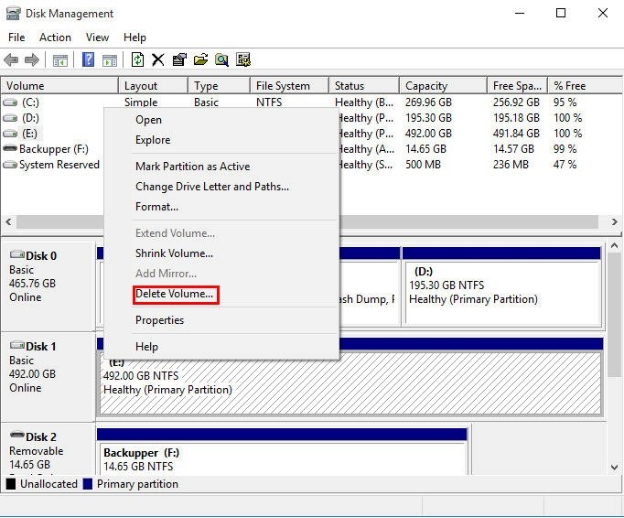Toggle the Show/Hide Console Tree toolbar icon
This screenshot has width=624, height=518.
(x=60, y=60)
